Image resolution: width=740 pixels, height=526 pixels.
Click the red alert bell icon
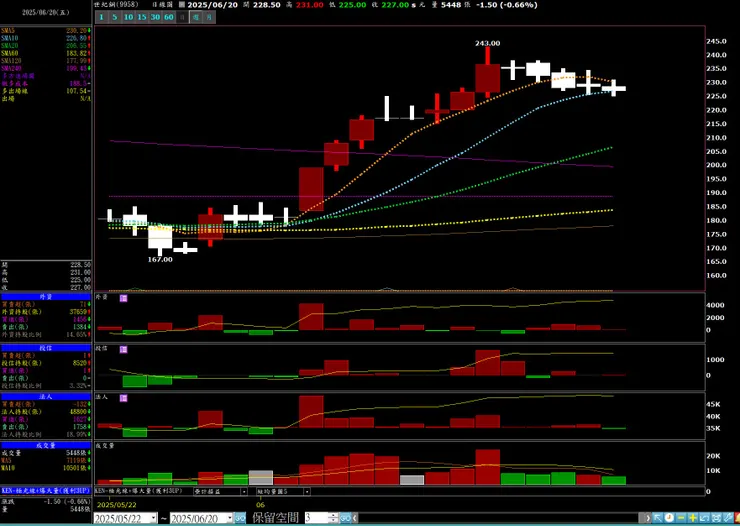coord(737,518)
